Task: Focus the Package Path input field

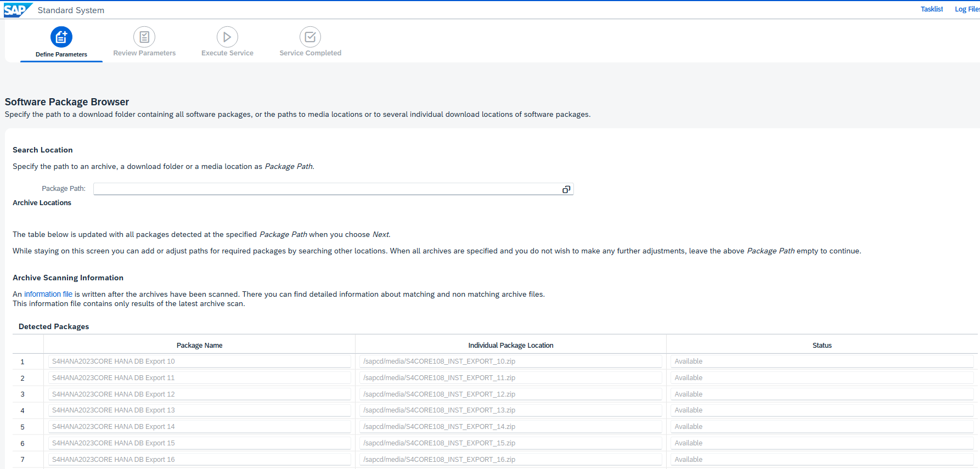Action: click(333, 189)
